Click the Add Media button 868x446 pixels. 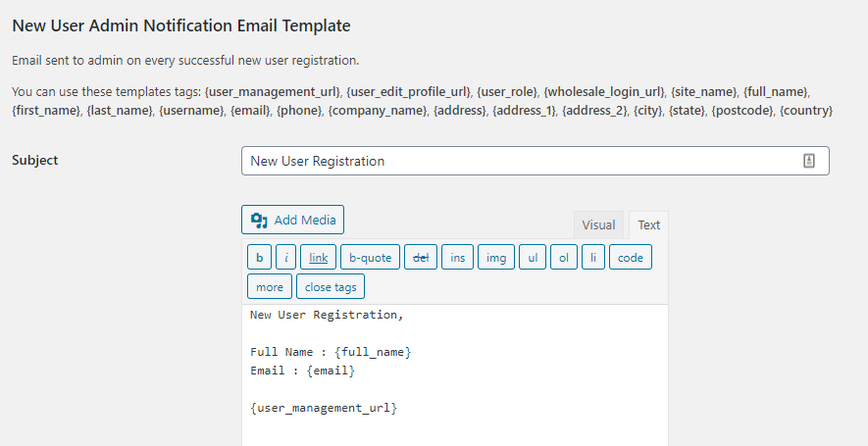point(292,220)
